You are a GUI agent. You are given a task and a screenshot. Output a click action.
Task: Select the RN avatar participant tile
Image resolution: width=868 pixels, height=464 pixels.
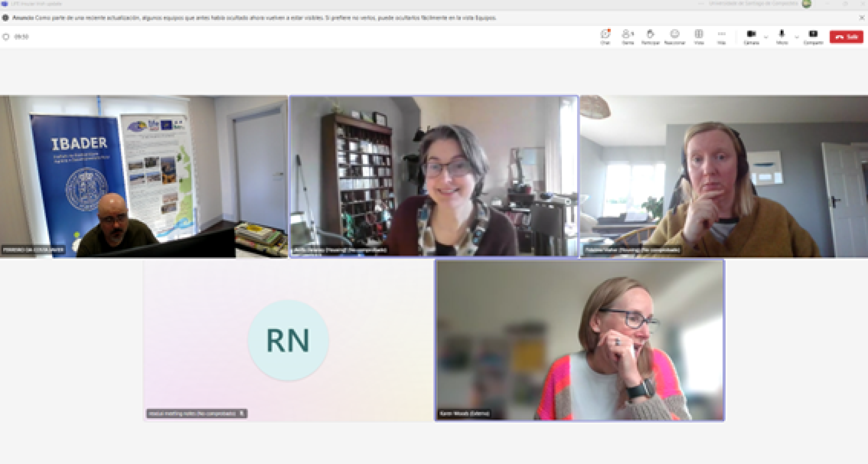(288, 340)
